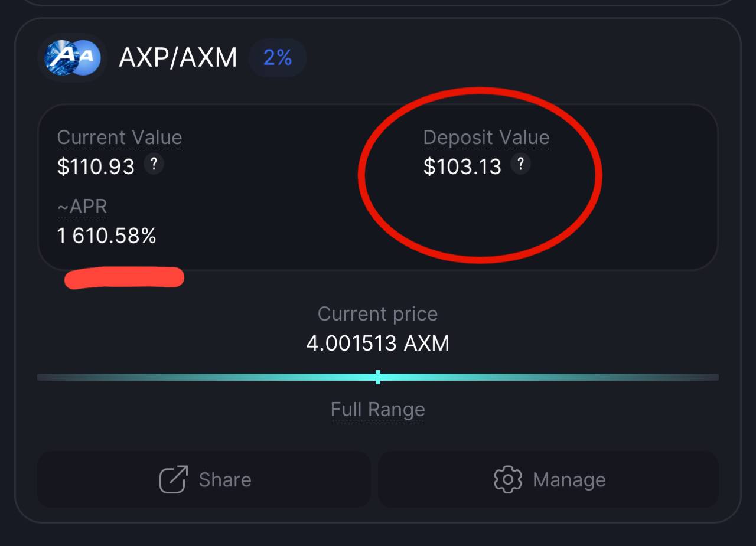Image resolution: width=756 pixels, height=546 pixels.
Task: Click the help icon beside Current Value amount
Action: (154, 164)
